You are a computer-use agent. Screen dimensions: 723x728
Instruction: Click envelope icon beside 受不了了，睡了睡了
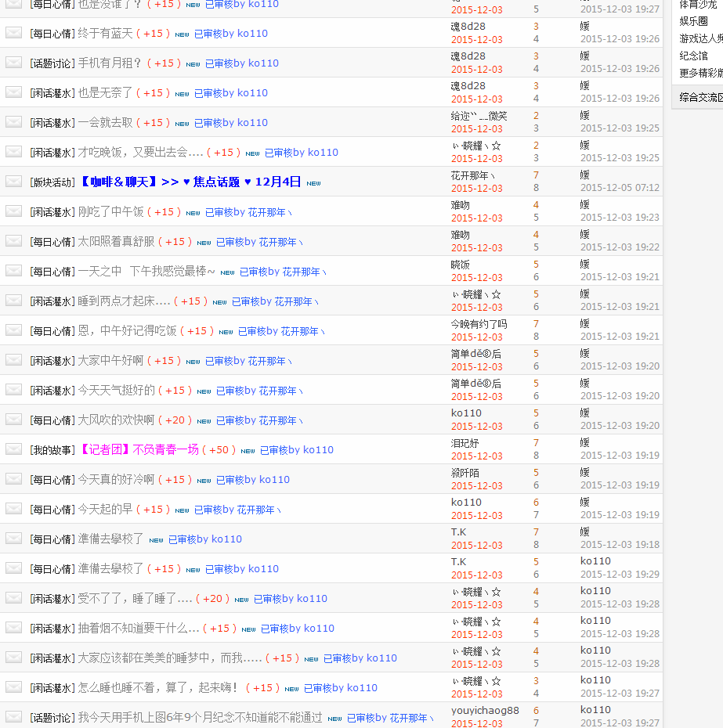click(13, 597)
